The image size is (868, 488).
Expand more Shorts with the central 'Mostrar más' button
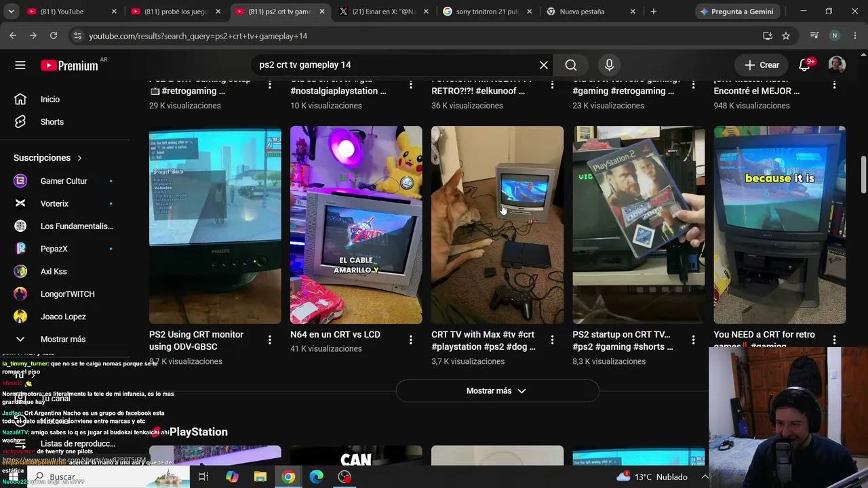[x=497, y=391]
